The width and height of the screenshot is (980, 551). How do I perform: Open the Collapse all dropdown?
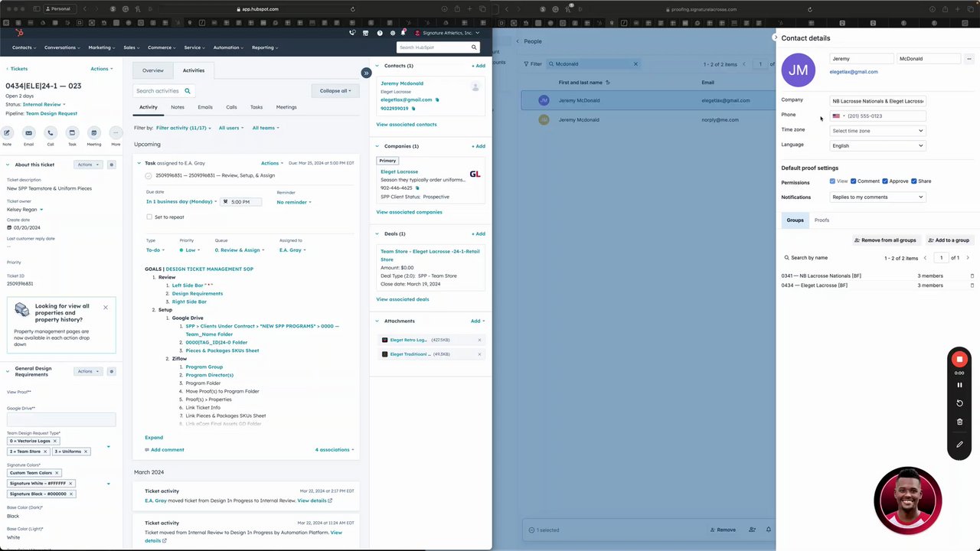click(x=335, y=91)
